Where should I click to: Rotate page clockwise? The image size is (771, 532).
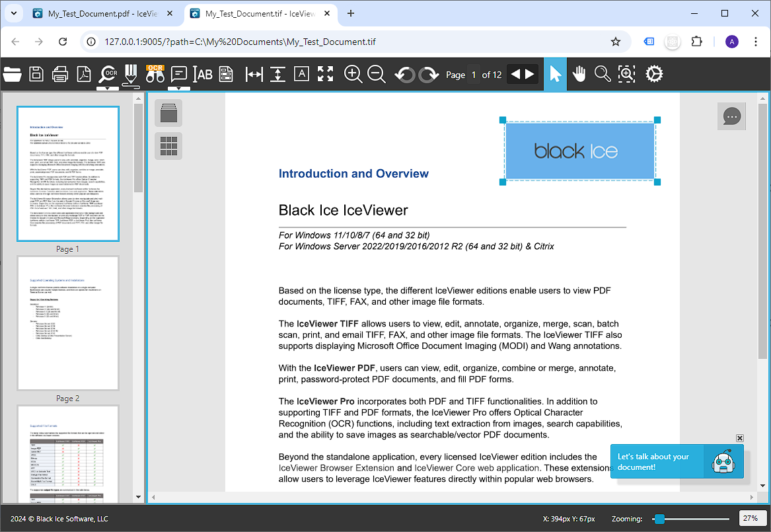(429, 75)
